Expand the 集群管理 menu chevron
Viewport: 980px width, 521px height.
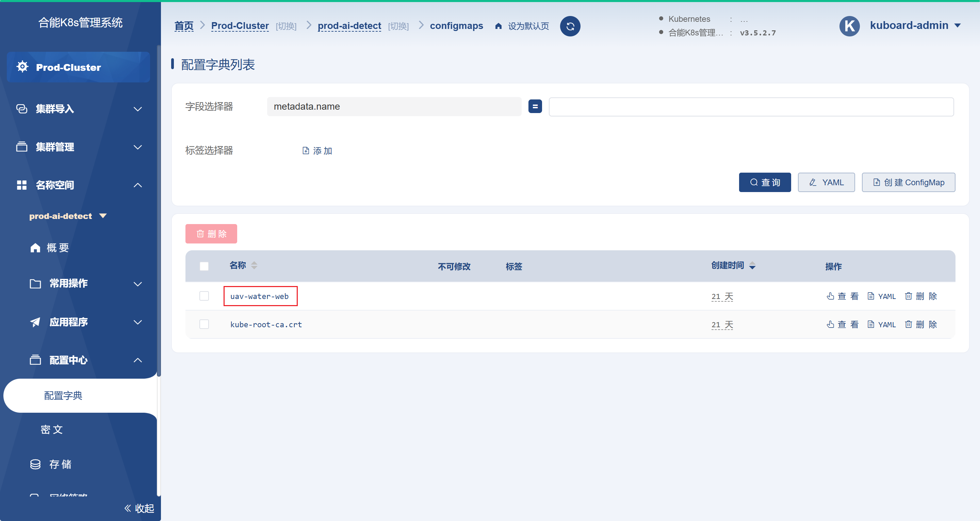pos(138,147)
